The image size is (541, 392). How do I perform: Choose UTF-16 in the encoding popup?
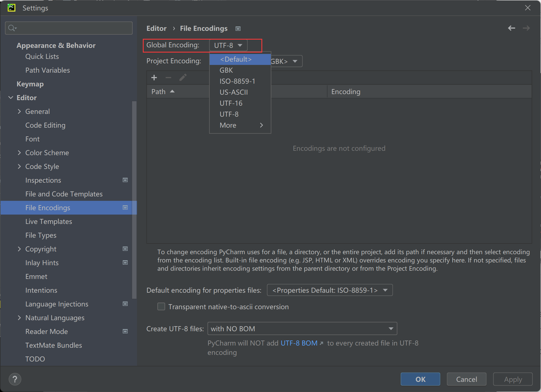pos(231,103)
